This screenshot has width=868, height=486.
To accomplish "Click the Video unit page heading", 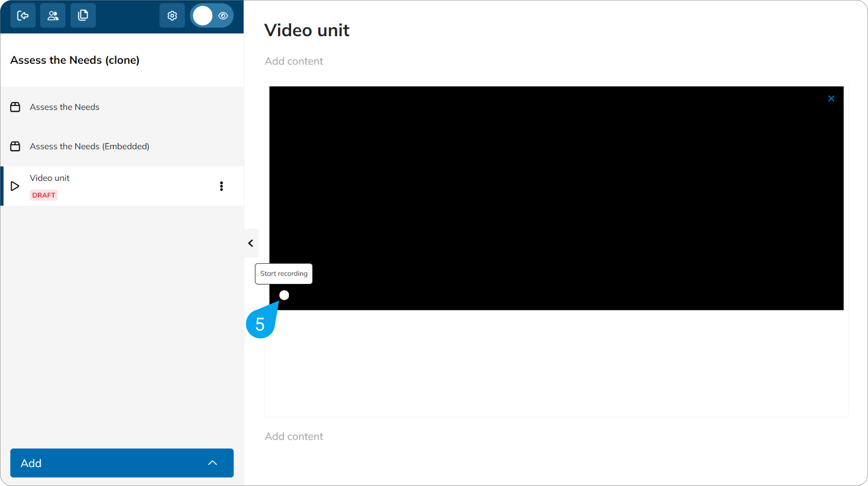I will click(x=307, y=30).
